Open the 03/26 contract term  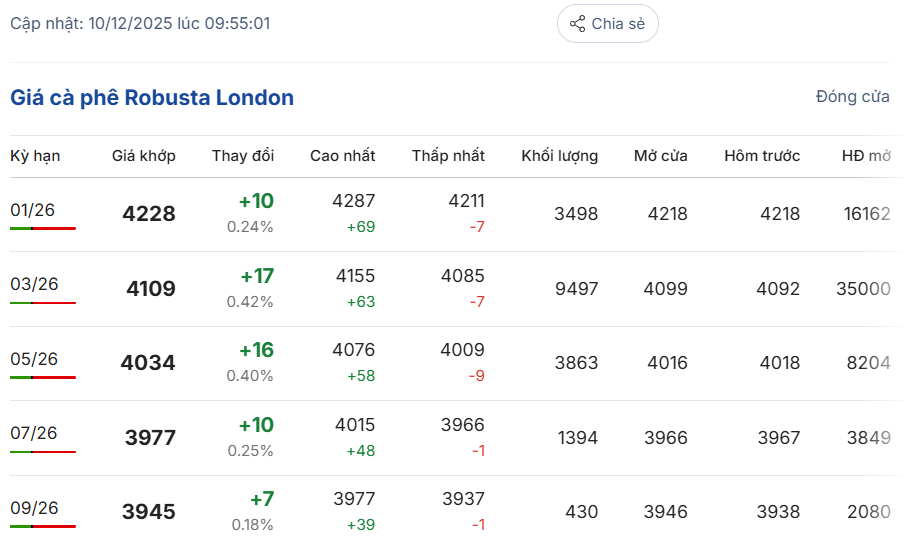pos(34,285)
